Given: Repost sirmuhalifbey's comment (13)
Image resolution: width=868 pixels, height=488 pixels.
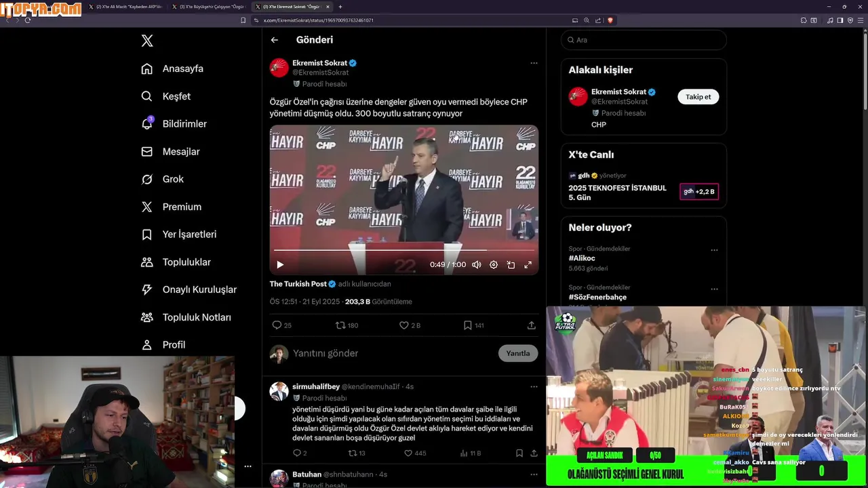Looking at the screenshot, I should [357, 453].
